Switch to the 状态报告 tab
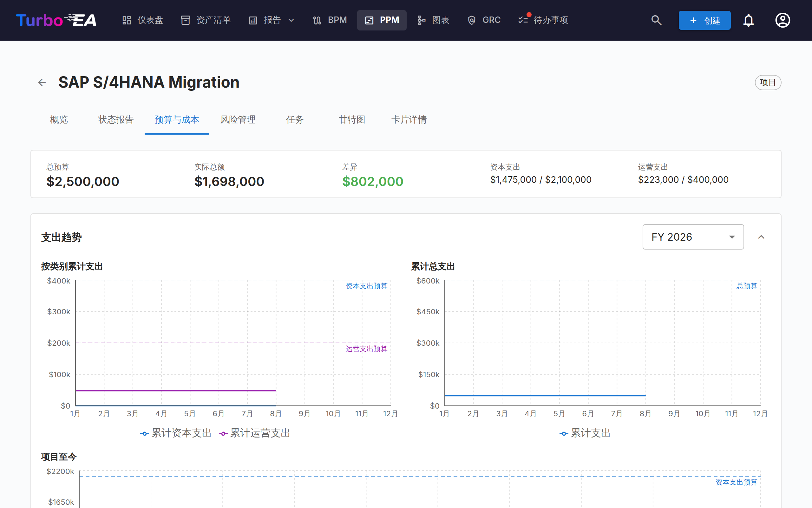This screenshot has height=508, width=812. coord(116,120)
